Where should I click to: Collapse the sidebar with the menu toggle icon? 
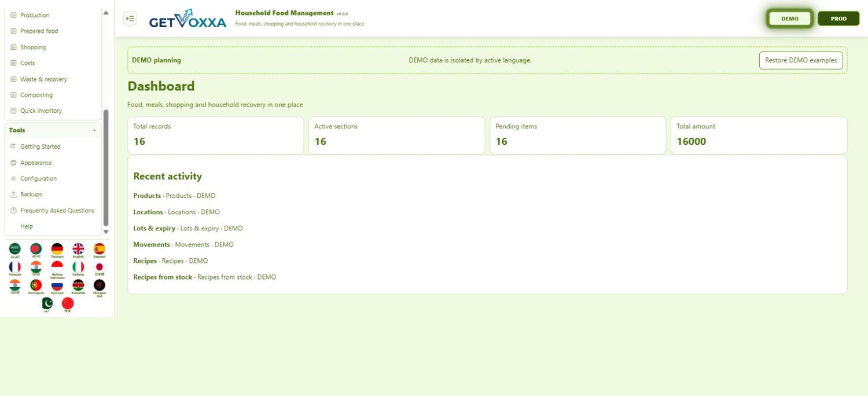(x=130, y=19)
